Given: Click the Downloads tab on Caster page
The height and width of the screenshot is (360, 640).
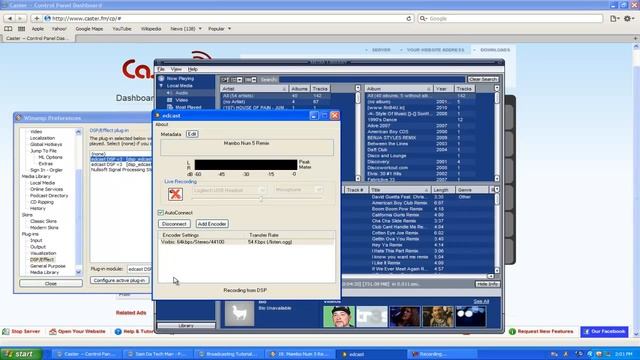Looking at the screenshot, I should [x=495, y=50].
